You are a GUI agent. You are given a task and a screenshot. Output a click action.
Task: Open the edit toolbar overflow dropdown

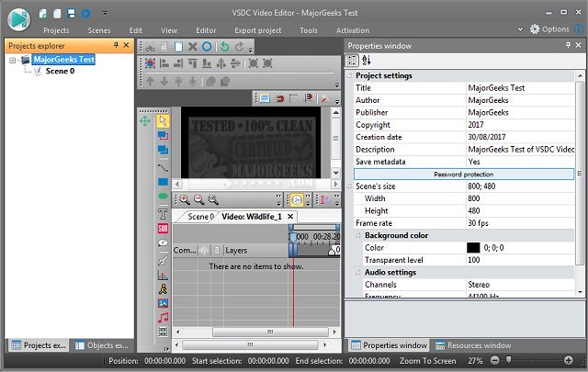251,50
